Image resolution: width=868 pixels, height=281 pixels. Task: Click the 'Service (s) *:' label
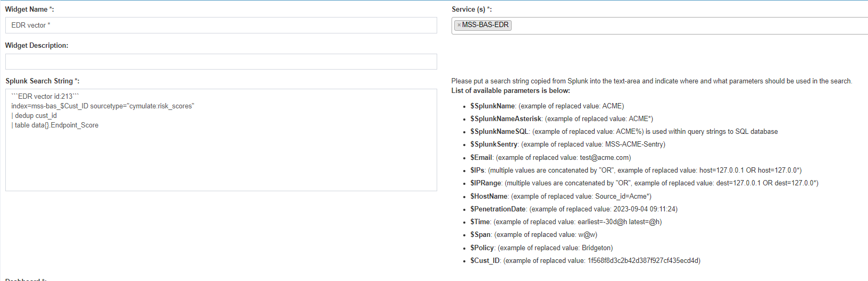(472, 9)
